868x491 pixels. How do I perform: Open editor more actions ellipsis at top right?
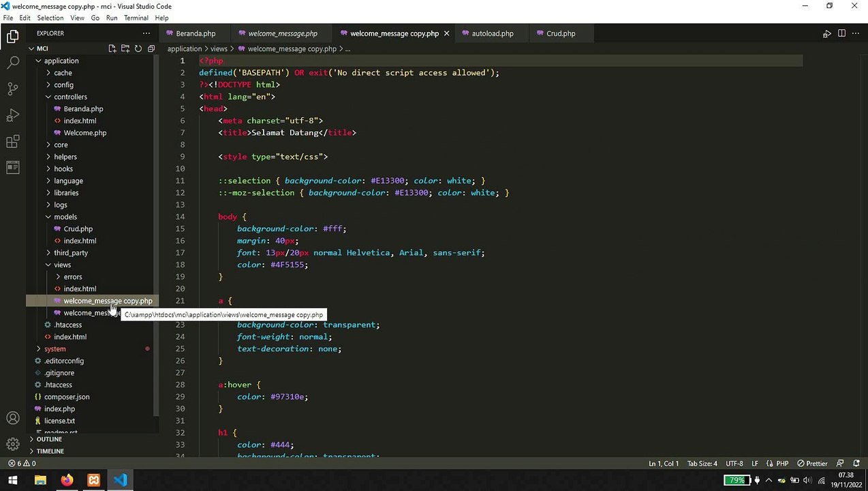[x=856, y=33]
